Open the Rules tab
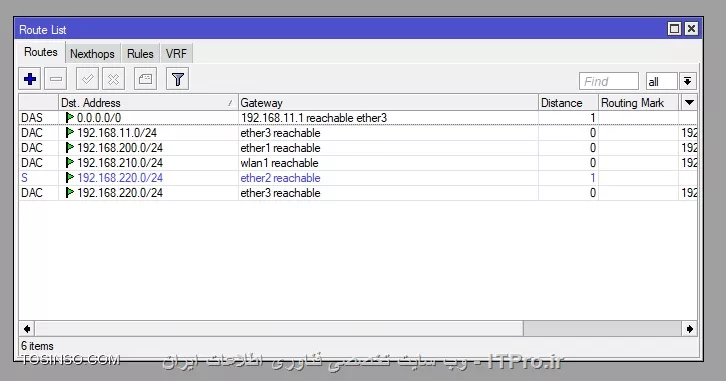The image size is (726, 381). [140, 54]
